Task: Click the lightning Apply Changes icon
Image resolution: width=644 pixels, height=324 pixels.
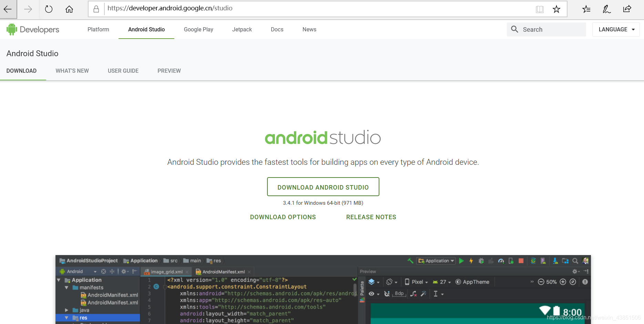Action: 471,261
